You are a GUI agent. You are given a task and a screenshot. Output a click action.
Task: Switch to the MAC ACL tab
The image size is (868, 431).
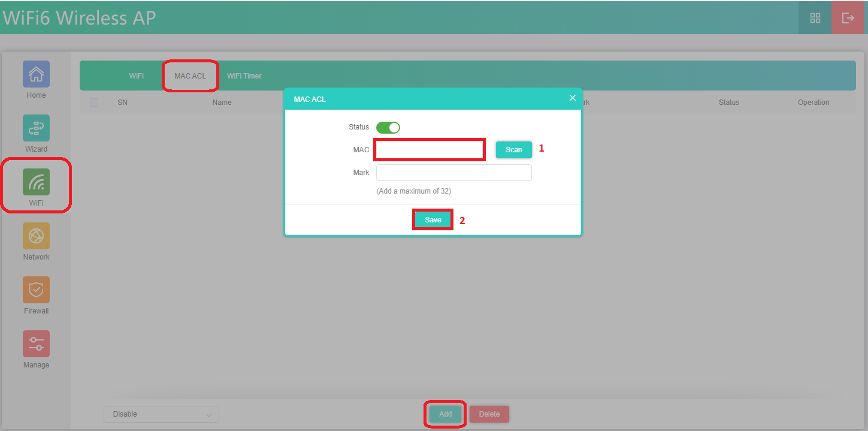(190, 76)
